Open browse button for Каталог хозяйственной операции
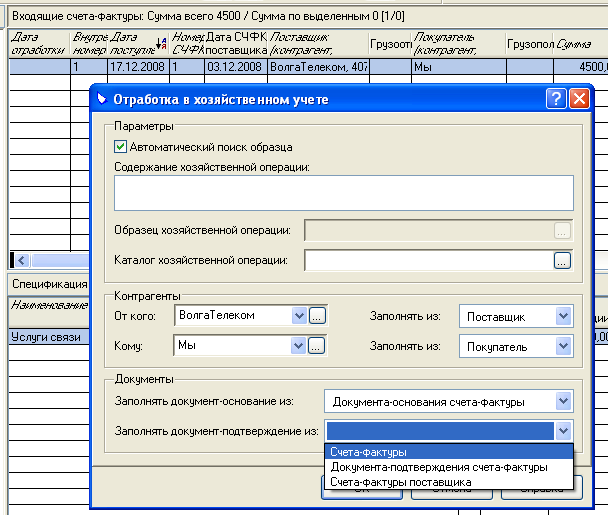Viewport: 608px width, 515px height. click(x=562, y=260)
